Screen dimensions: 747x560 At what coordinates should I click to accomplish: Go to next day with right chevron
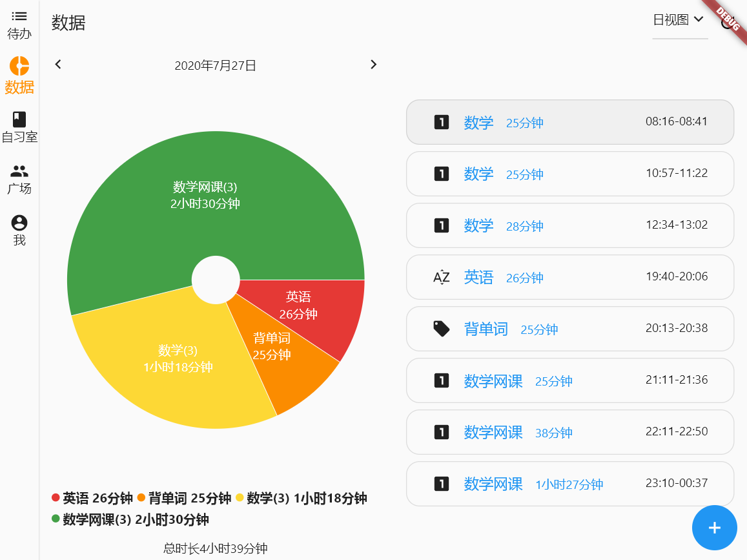(373, 65)
